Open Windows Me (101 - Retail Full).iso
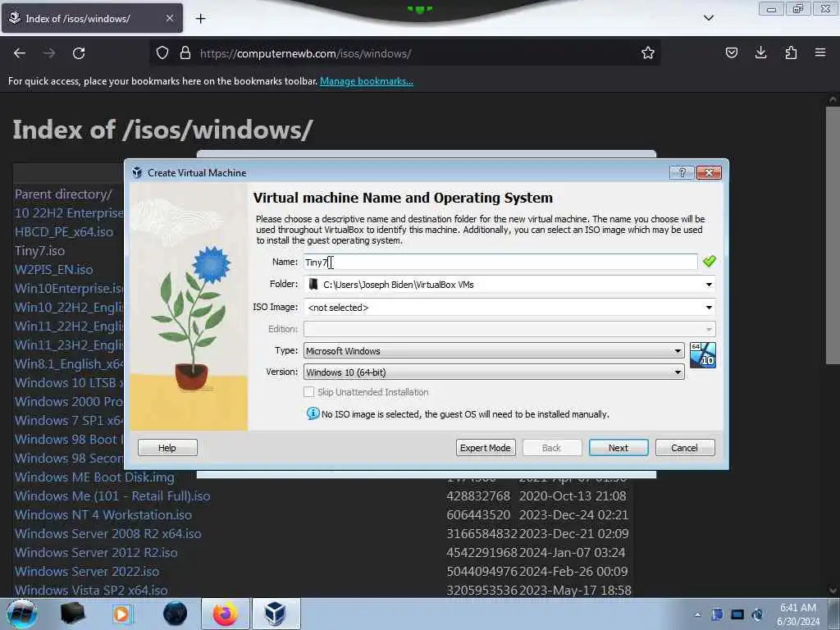 pos(112,496)
